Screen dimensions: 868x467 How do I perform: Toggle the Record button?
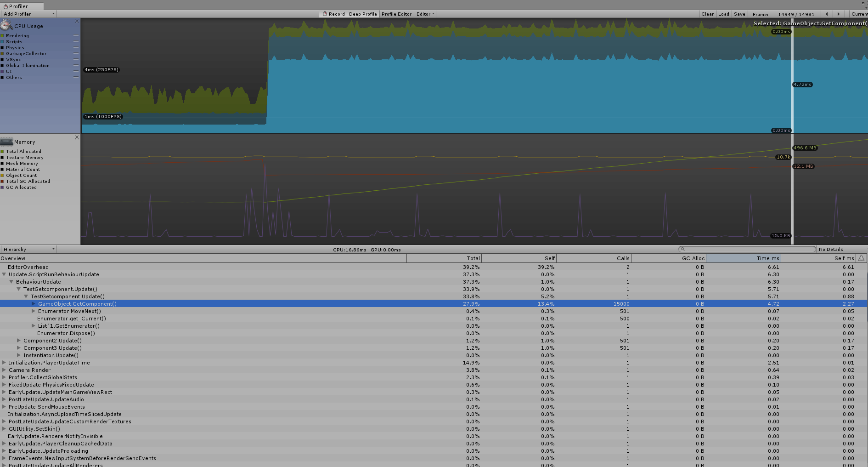333,14
